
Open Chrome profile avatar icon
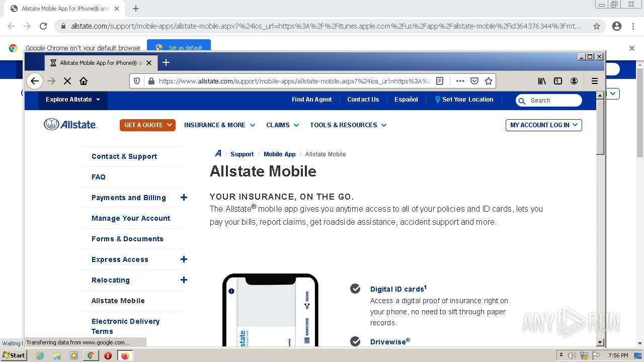[617, 26]
